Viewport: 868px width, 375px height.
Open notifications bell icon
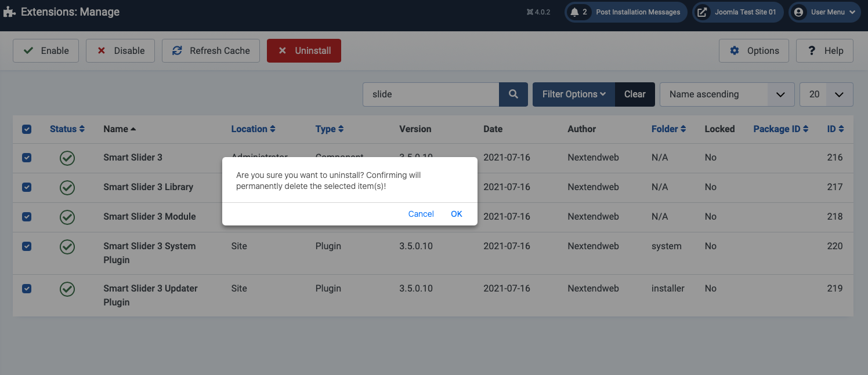coord(574,12)
